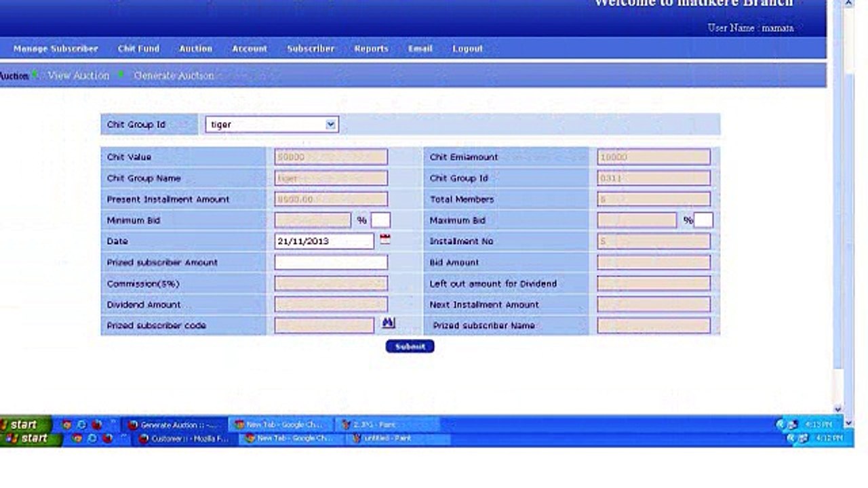Screen dimensions: 868x488
Task: Open the calendar picker beside Date field
Action: point(385,239)
